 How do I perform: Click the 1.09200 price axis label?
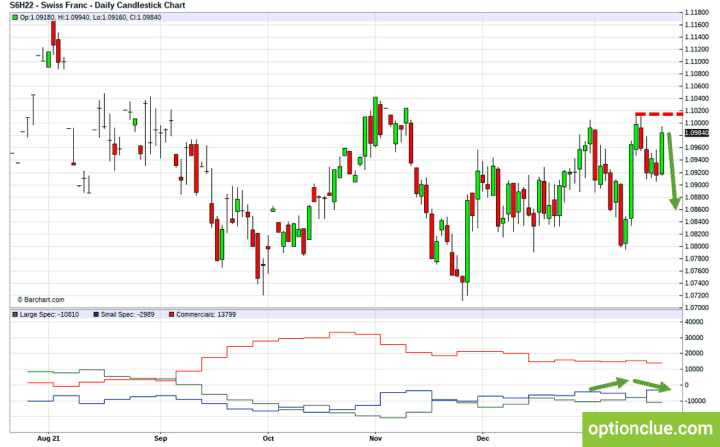tap(697, 172)
